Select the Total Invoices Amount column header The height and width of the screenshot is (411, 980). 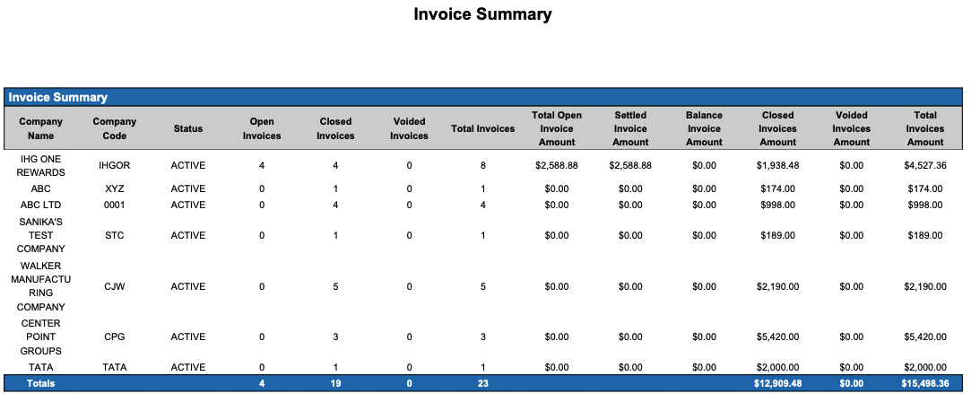coord(924,128)
